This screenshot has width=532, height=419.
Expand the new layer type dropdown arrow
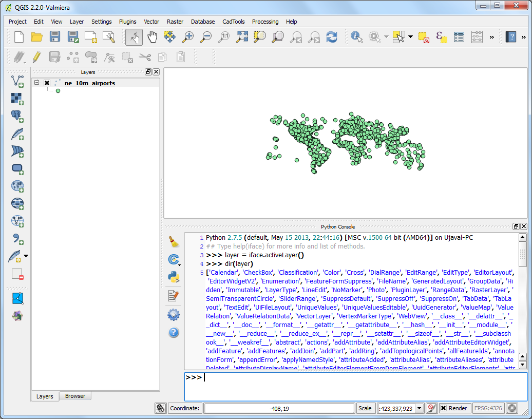click(x=26, y=256)
